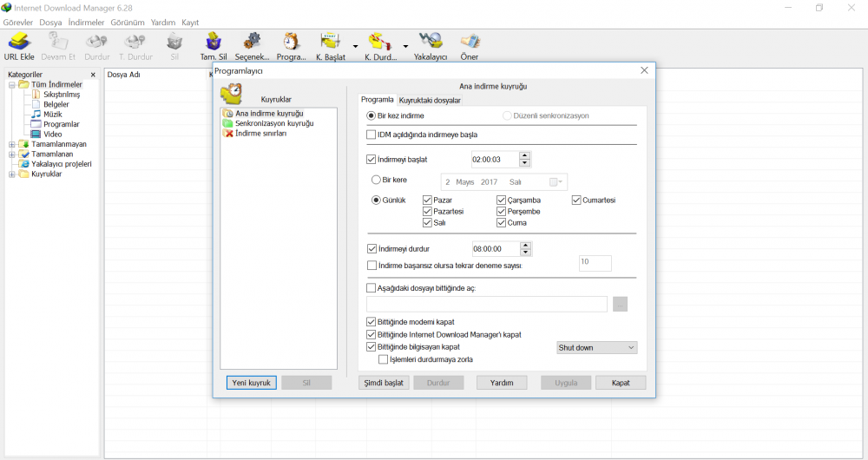Close the Kategoriler panel with X
This screenshot has height=460, width=868.
click(x=93, y=75)
